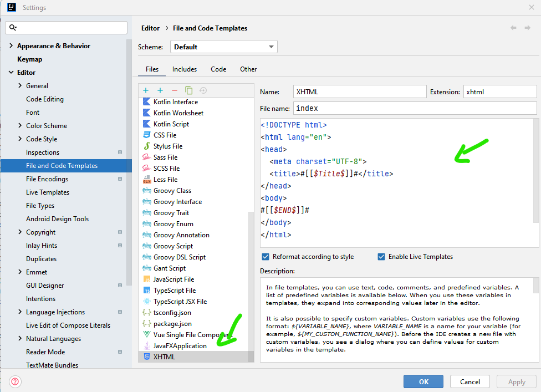This screenshot has width=541, height=392.
Task: Select Kotlin Interface template icon
Action: [147, 102]
